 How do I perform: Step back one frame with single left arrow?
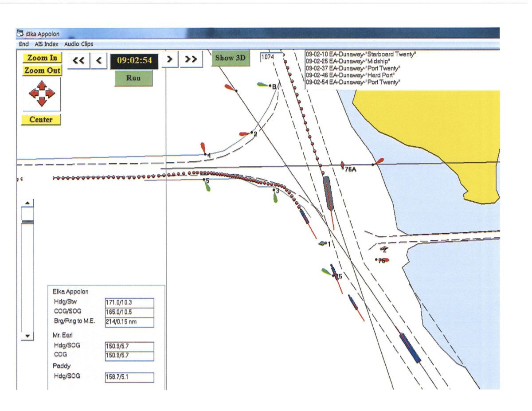[x=99, y=61]
